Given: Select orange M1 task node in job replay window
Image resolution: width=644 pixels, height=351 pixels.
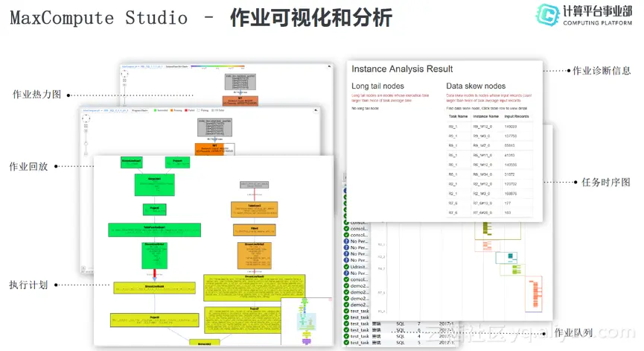Looking at the screenshot, I should pos(214,148).
